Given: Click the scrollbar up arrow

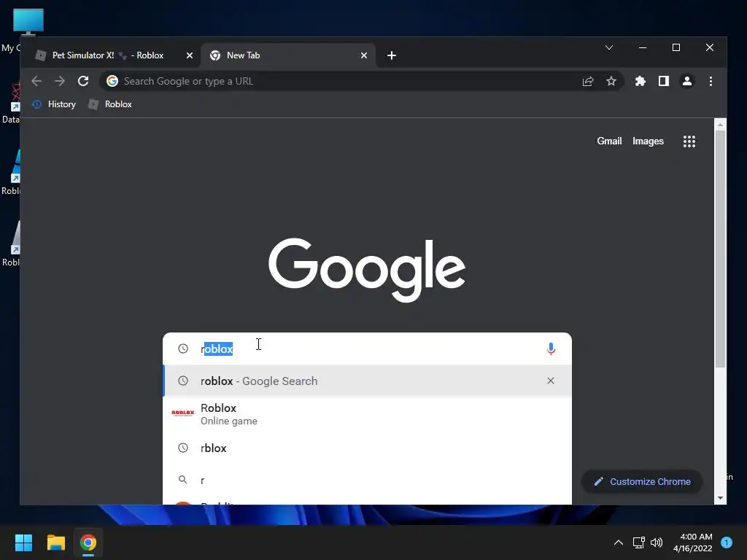Looking at the screenshot, I should 720,125.
